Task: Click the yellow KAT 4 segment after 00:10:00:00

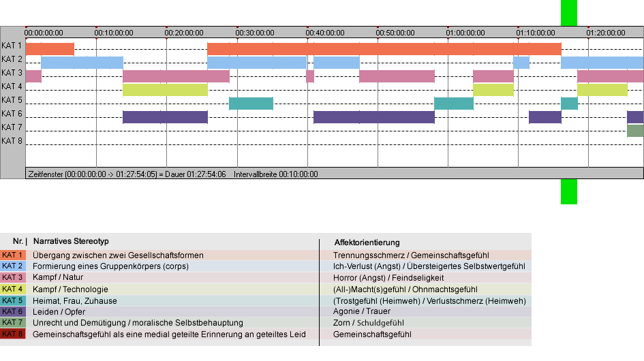Action: point(165,90)
